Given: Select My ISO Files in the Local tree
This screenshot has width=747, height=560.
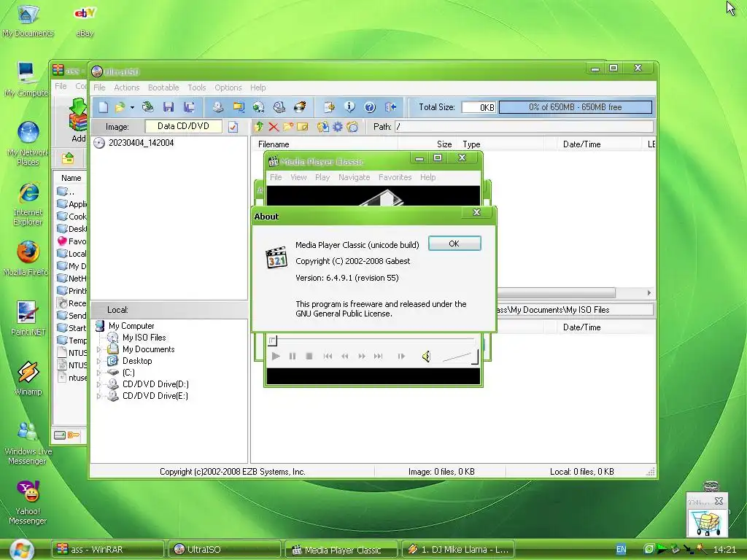Looking at the screenshot, I should coord(144,338).
